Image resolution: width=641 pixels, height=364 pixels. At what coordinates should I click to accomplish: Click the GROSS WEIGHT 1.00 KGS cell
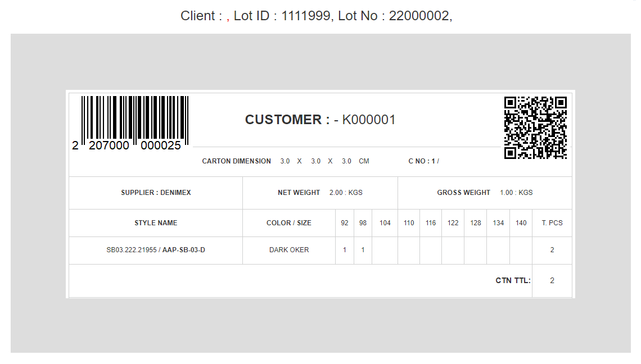coord(485,193)
